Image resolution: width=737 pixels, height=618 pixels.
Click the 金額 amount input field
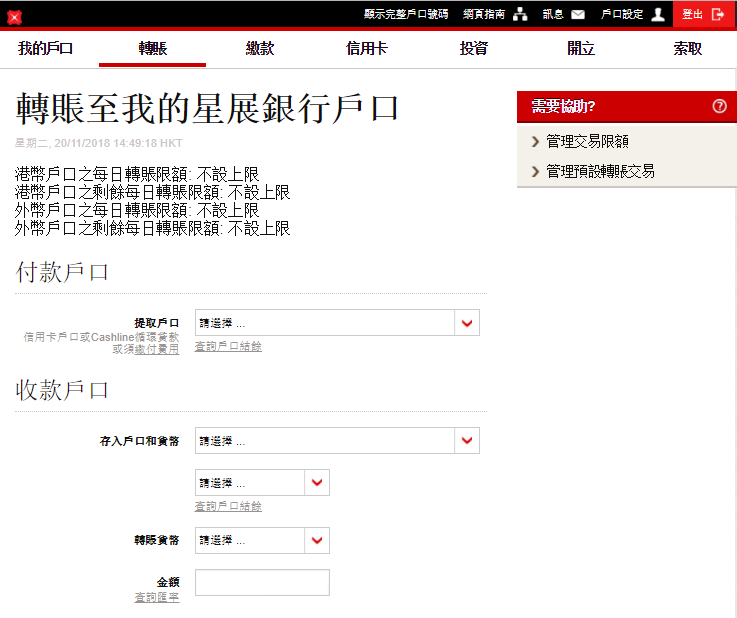click(x=262, y=583)
